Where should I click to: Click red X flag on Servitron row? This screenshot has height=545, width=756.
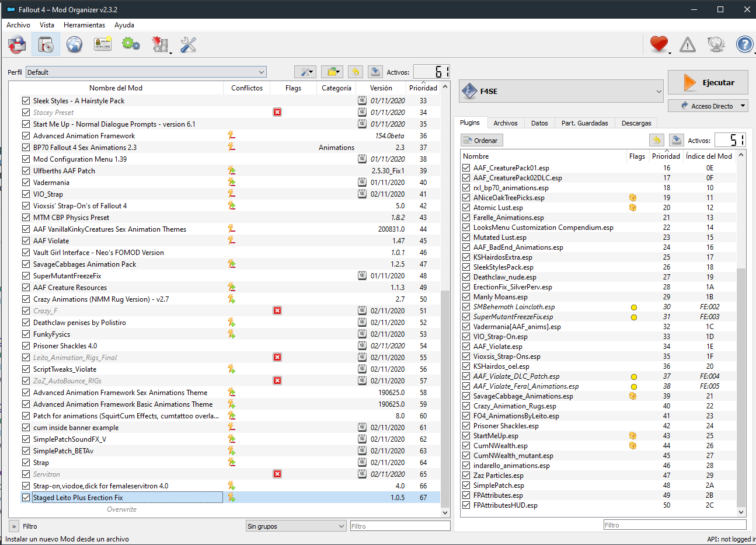tap(277, 474)
